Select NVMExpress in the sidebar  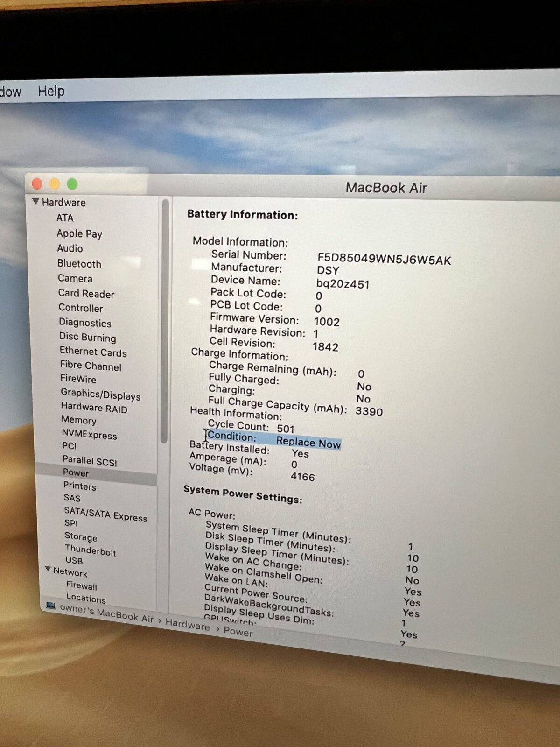click(x=89, y=434)
